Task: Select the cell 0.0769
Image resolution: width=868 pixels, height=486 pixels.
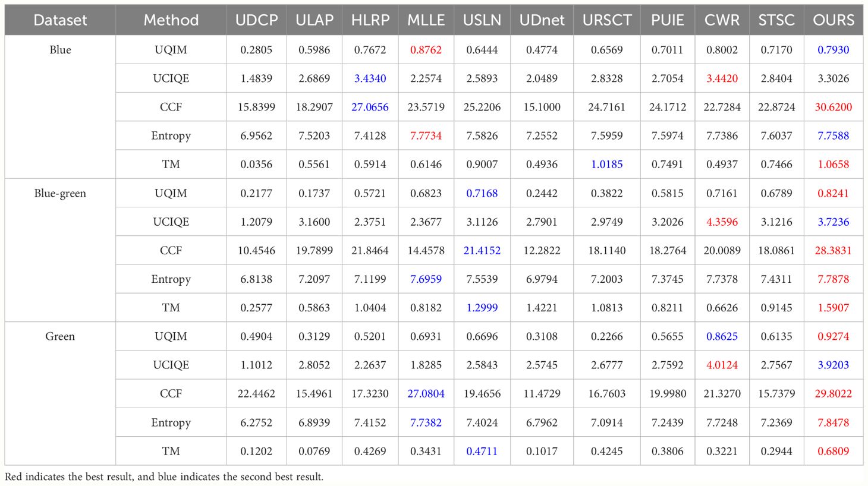Action: click(x=315, y=451)
